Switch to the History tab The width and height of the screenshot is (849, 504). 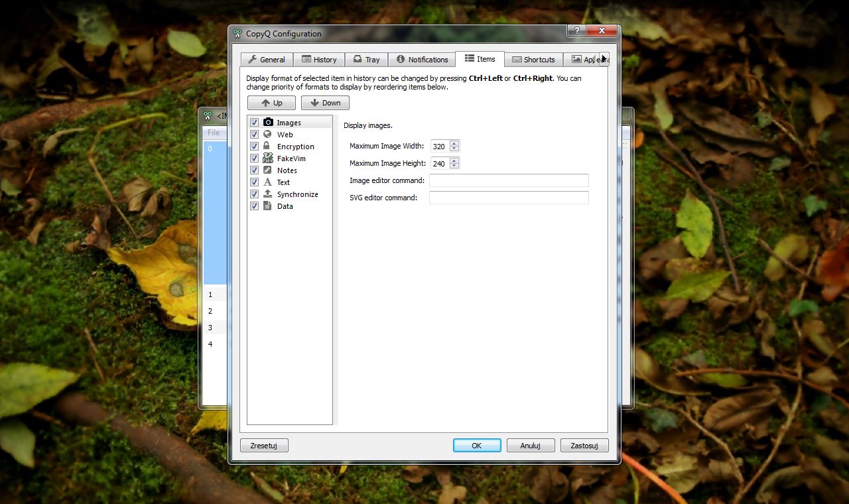[x=319, y=60]
